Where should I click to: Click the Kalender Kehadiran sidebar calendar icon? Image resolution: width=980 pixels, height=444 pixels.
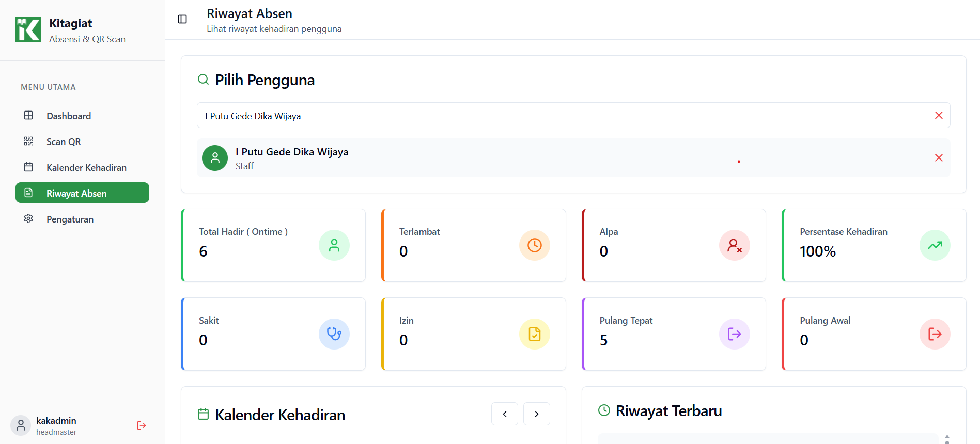(x=28, y=167)
